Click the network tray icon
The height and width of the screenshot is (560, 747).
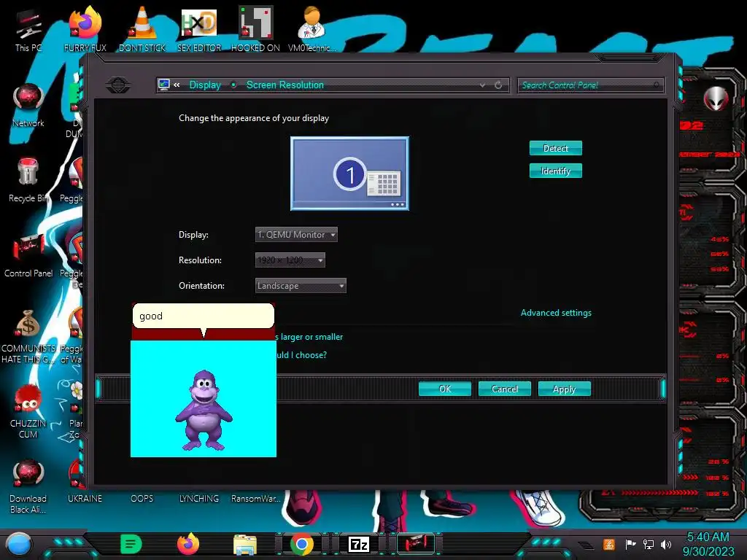click(x=649, y=544)
